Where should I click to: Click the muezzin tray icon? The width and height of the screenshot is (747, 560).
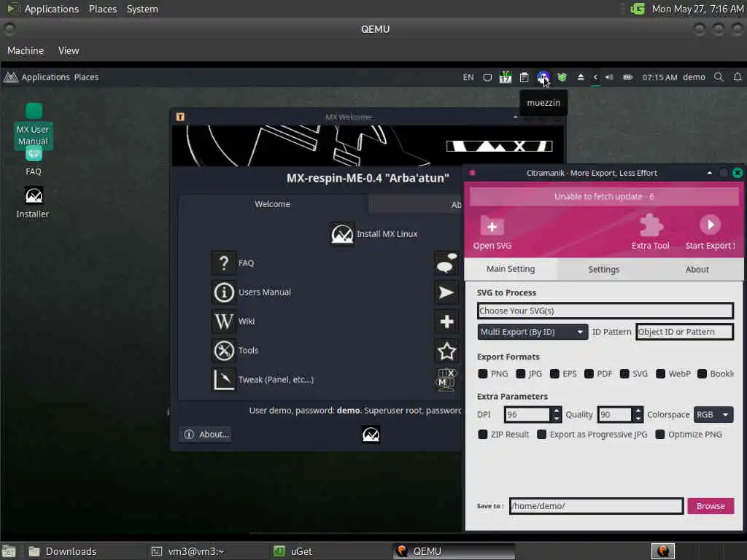(x=543, y=77)
